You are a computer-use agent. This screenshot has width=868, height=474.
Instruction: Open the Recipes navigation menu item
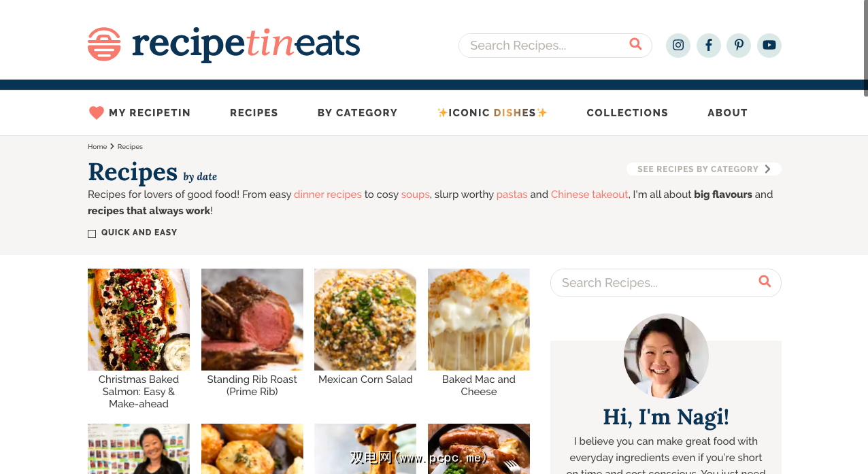(x=254, y=113)
